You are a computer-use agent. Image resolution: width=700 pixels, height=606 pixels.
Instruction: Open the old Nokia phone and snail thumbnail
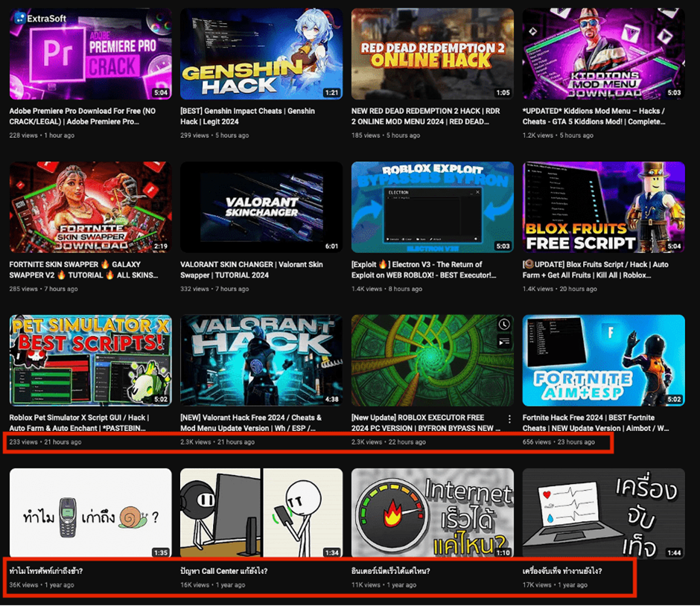tap(91, 513)
